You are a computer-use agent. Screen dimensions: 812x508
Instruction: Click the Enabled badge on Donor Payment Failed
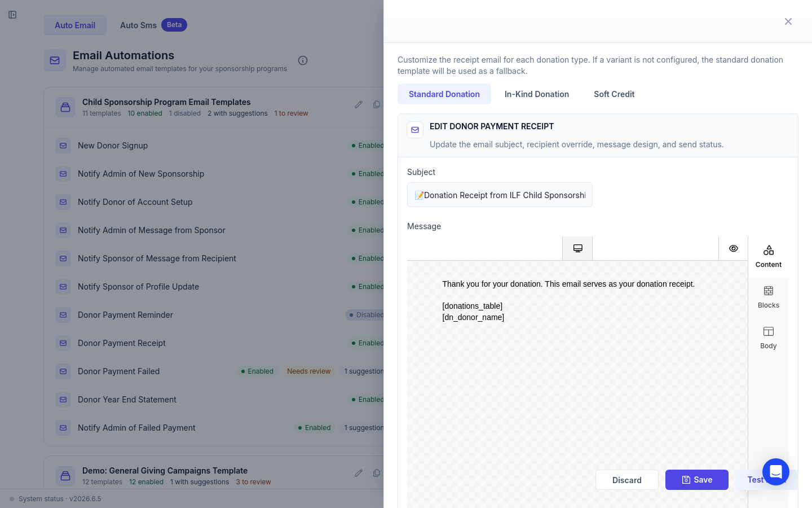(x=257, y=371)
